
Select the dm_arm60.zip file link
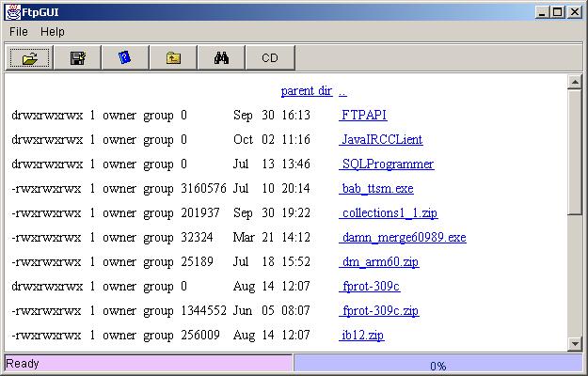click(379, 262)
